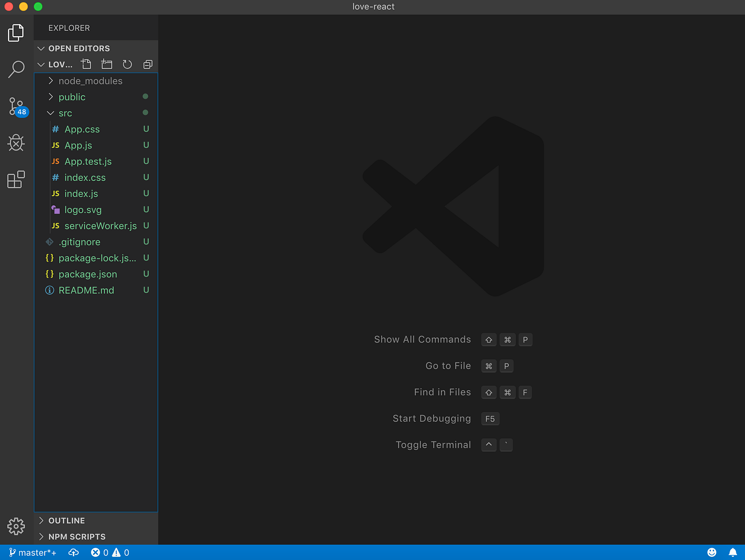The width and height of the screenshot is (745, 560).
Task: Open the errors count in status bar
Action: point(100,553)
